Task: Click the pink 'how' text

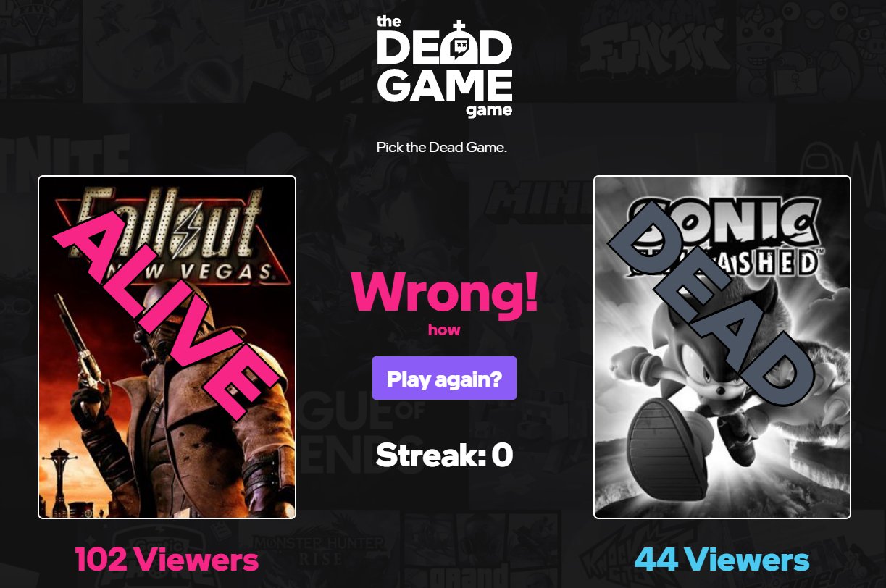Action: pos(444,330)
